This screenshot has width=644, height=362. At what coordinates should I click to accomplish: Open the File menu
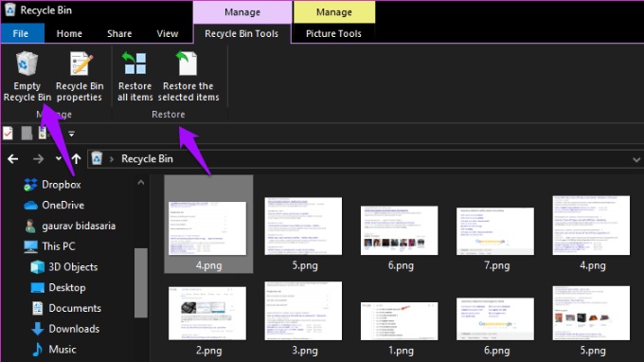coord(21,34)
